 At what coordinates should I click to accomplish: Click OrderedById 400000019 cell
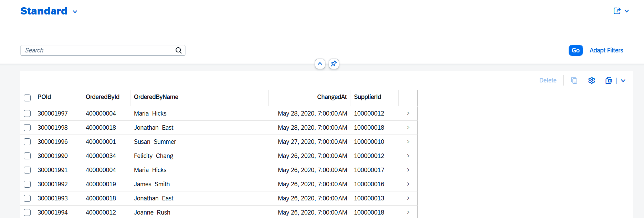tap(101, 184)
